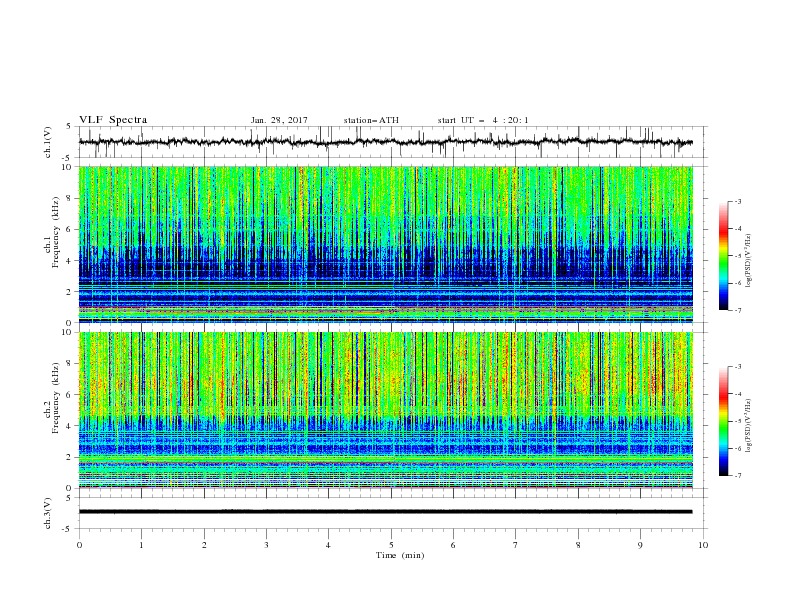Click the ch.1(V) waveform axis label
Image resolution: width=792 pixels, height=612 pixels.
48,142
